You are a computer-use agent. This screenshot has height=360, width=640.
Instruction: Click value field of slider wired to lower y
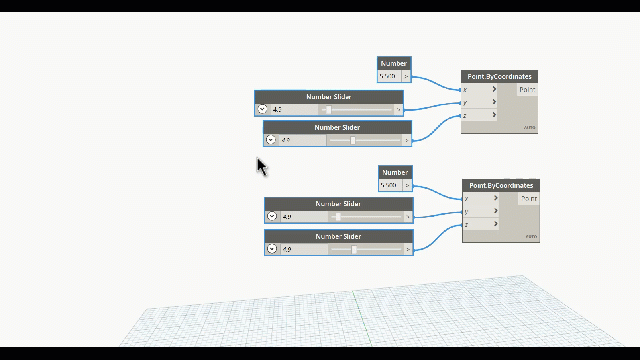click(x=304, y=216)
